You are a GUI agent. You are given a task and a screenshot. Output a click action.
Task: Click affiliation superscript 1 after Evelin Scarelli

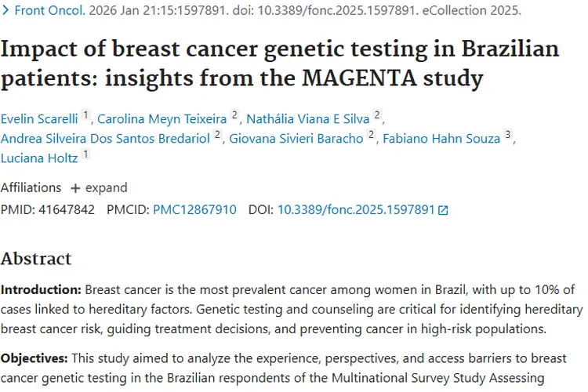(x=85, y=116)
